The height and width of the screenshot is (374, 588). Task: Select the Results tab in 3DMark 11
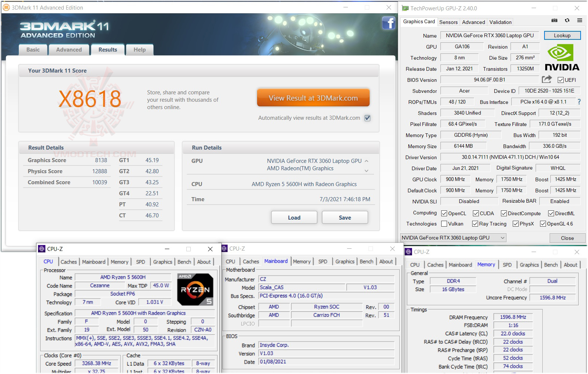(x=108, y=50)
